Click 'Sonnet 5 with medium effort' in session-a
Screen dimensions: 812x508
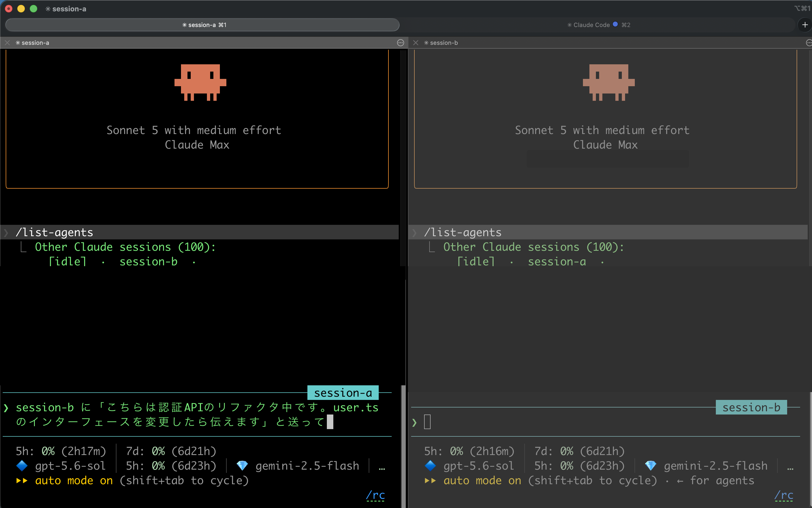click(194, 130)
